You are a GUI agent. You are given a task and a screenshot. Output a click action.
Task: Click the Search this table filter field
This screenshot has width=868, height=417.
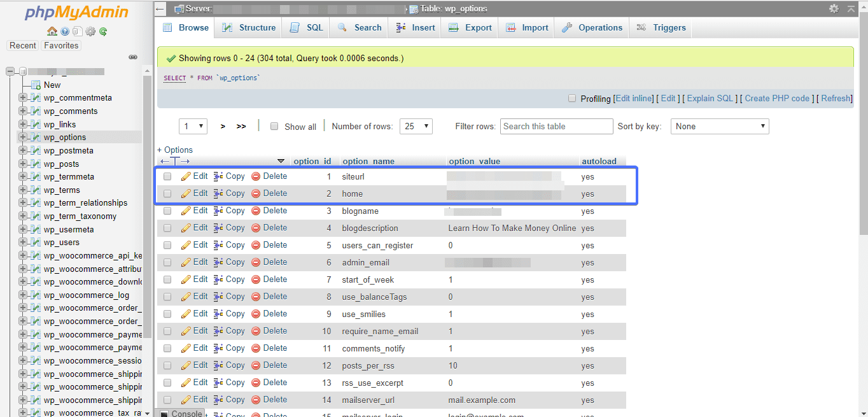point(556,126)
